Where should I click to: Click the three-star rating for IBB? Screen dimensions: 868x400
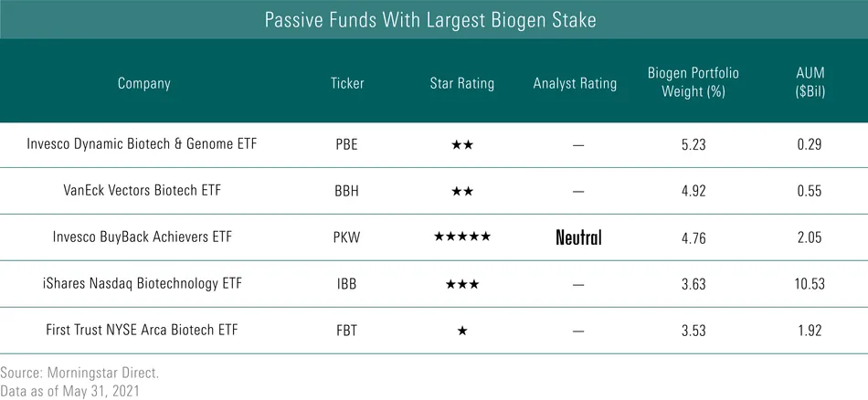coord(461,284)
